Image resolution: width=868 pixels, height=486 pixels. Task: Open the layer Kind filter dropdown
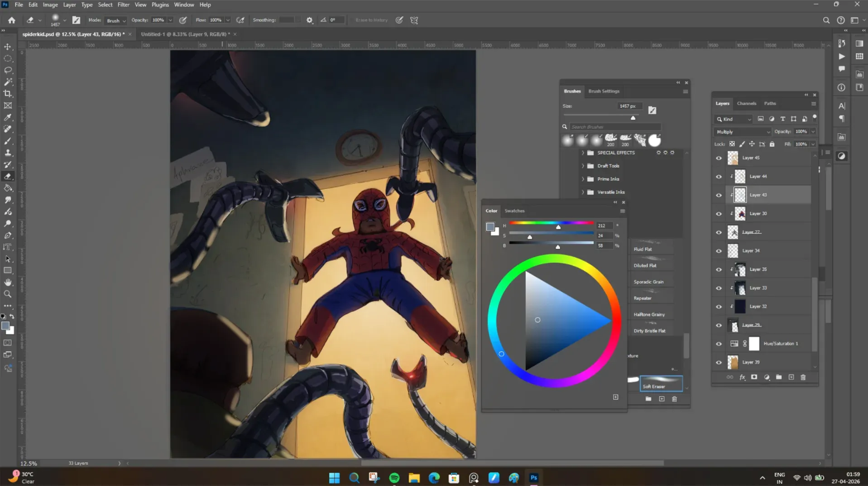click(x=734, y=119)
